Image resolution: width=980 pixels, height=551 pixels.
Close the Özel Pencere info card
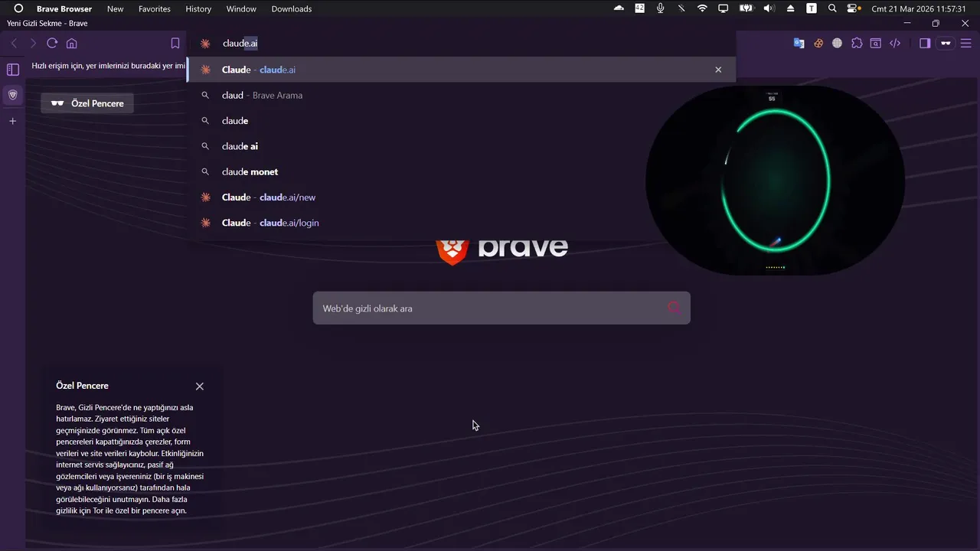pos(200,386)
